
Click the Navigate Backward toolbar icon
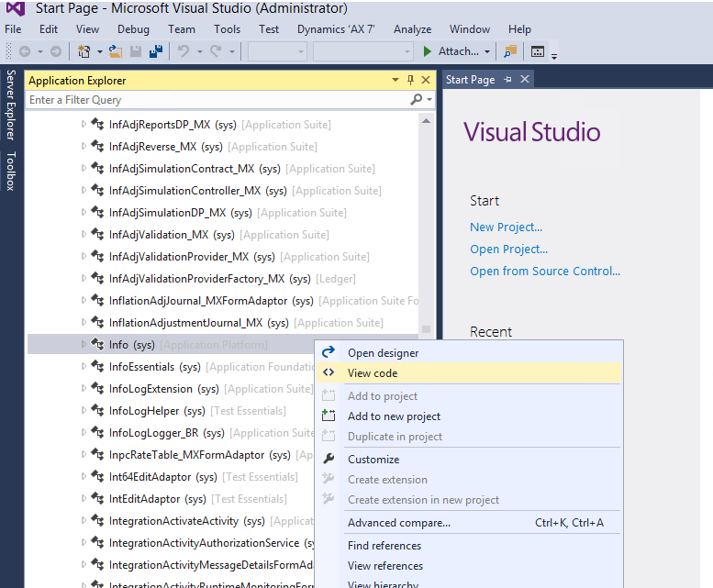click(24, 52)
